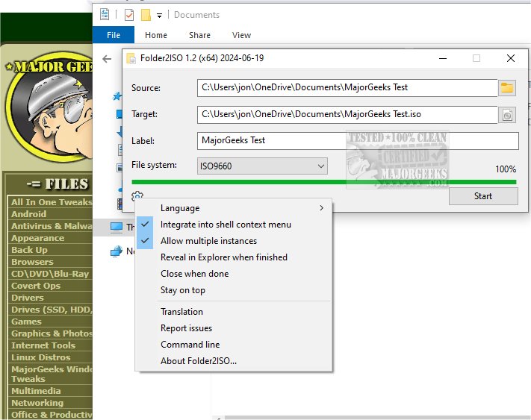
Task: Click the settings gear icon in Folder2ISO
Action: click(x=137, y=196)
